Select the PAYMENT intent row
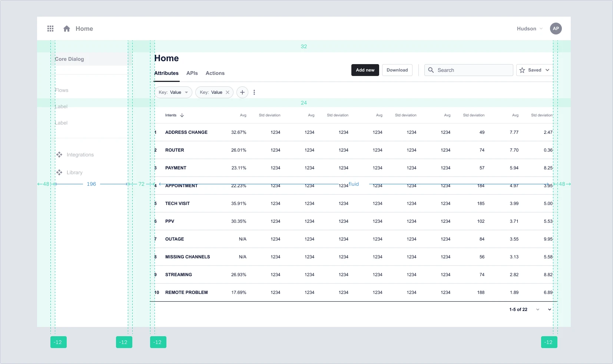Image resolution: width=613 pixels, height=364 pixels. (354, 168)
